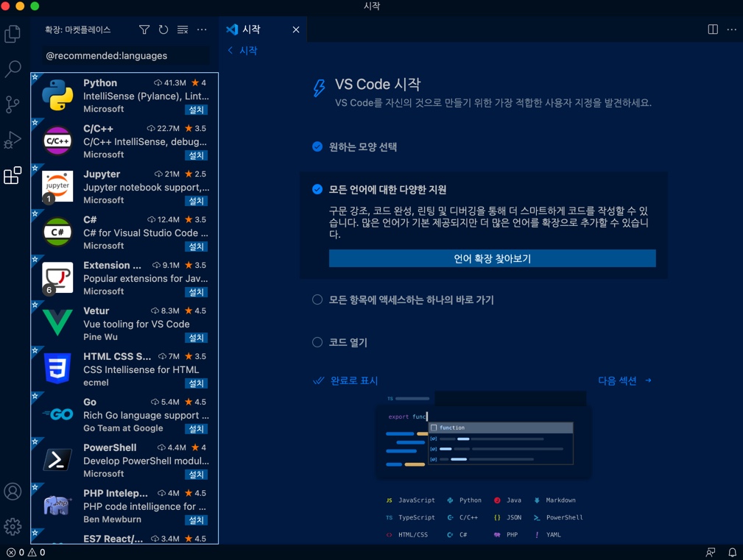Click the 'VS Code 시작' heading
The width and height of the screenshot is (743, 560).
click(378, 85)
